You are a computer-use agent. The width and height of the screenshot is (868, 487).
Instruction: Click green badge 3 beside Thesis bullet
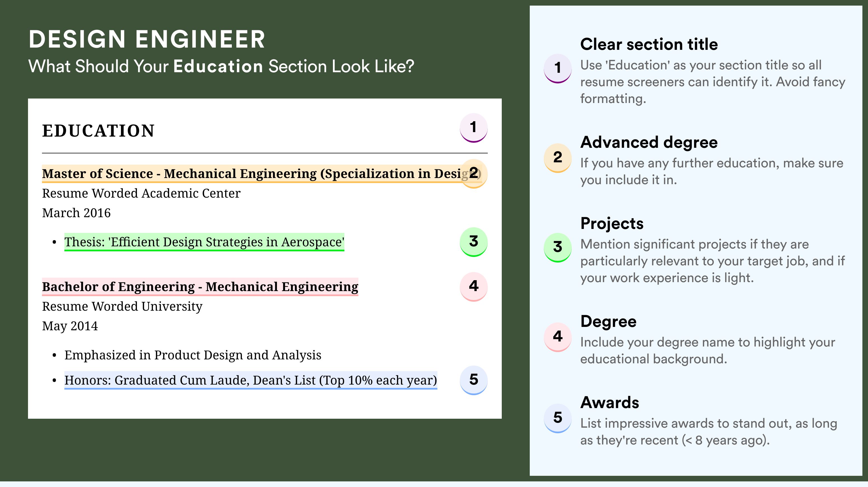(x=473, y=242)
